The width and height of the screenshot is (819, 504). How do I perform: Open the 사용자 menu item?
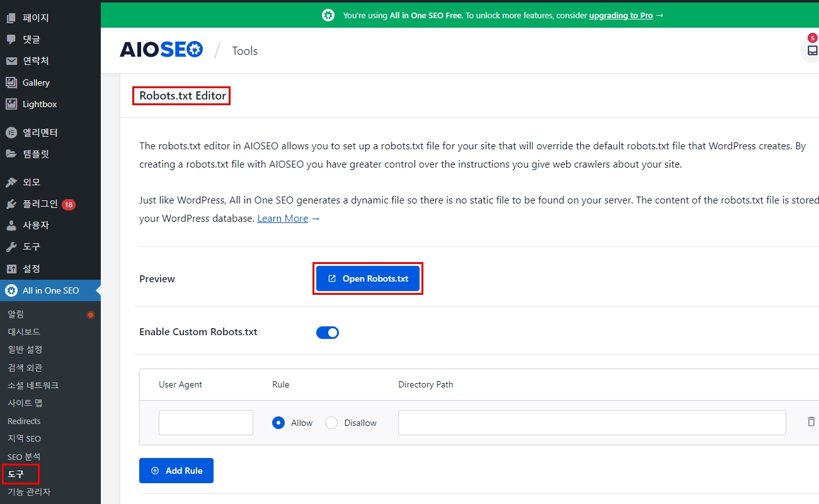tap(50, 226)
